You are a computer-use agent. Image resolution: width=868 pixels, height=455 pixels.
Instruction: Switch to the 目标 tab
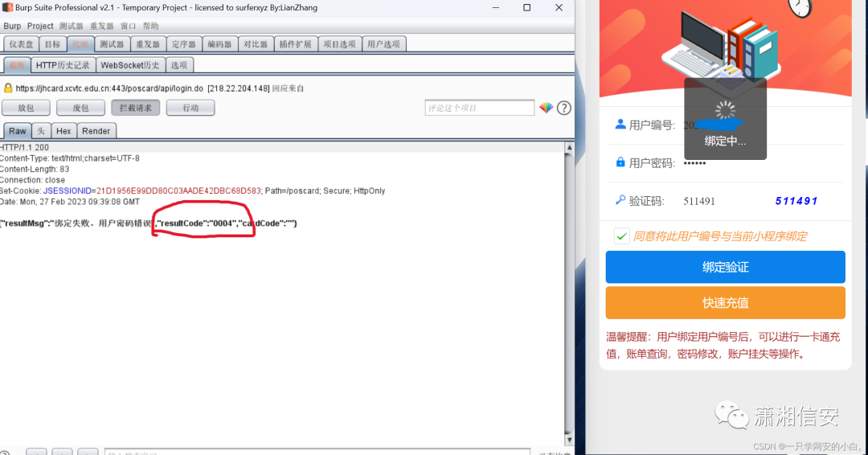(x=52, y=44)
